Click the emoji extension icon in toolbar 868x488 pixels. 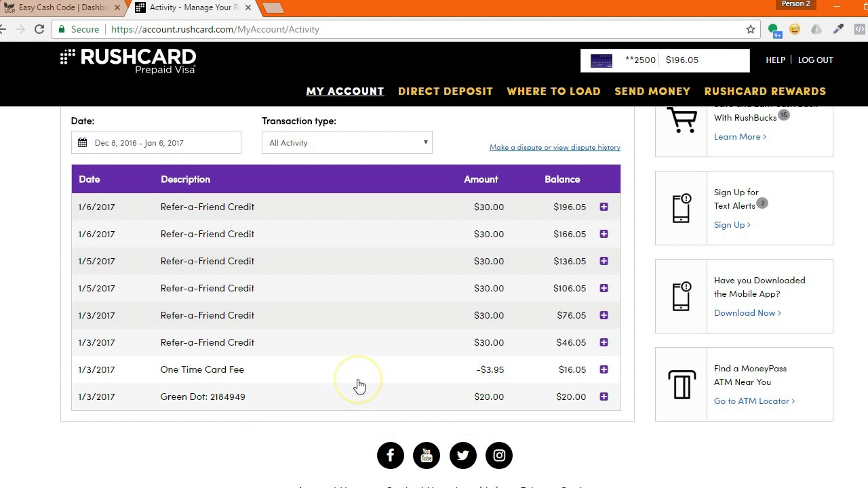[x=795, y=29]
